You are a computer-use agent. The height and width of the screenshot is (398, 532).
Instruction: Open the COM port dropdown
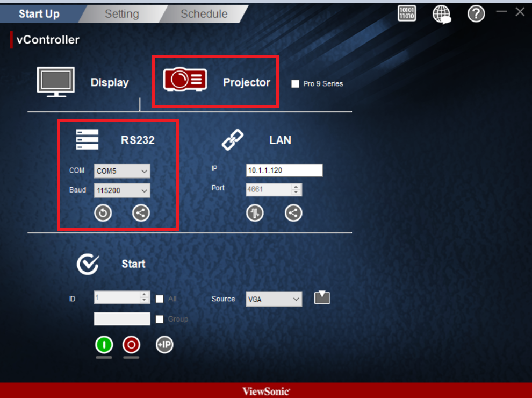[122, 171]
